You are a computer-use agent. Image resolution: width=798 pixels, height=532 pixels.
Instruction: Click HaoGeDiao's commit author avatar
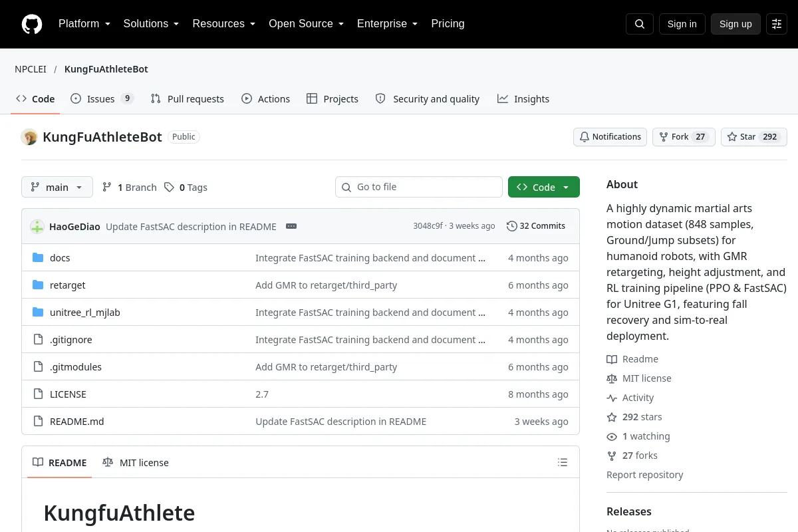tap(37, 226)
